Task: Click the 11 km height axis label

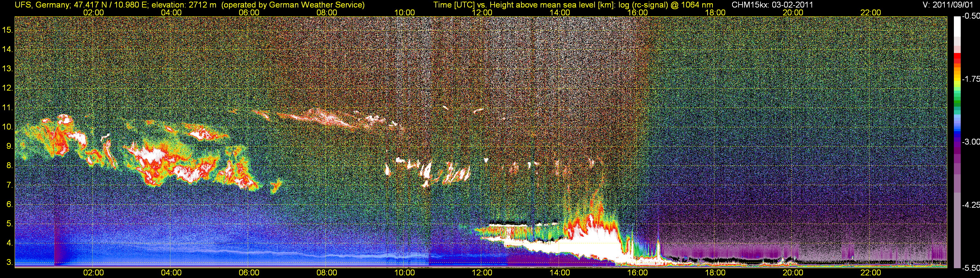Action: [x=7, y=107]
